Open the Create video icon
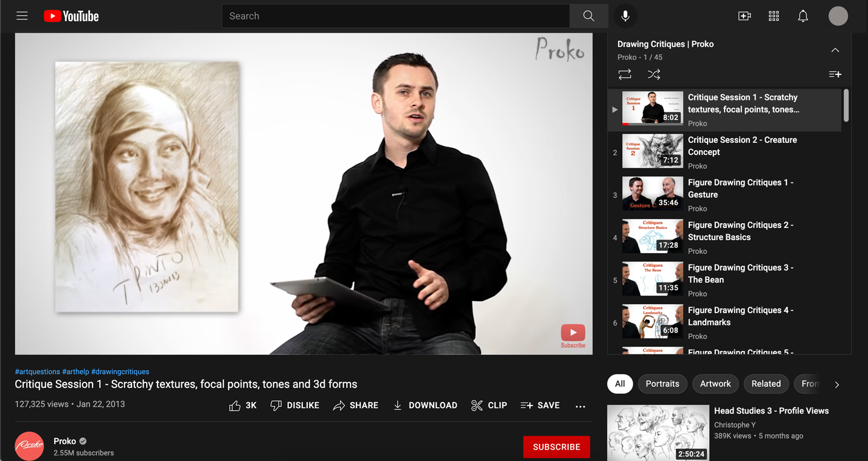The height and width of the screenshot is (461, 868). (745, 16)
